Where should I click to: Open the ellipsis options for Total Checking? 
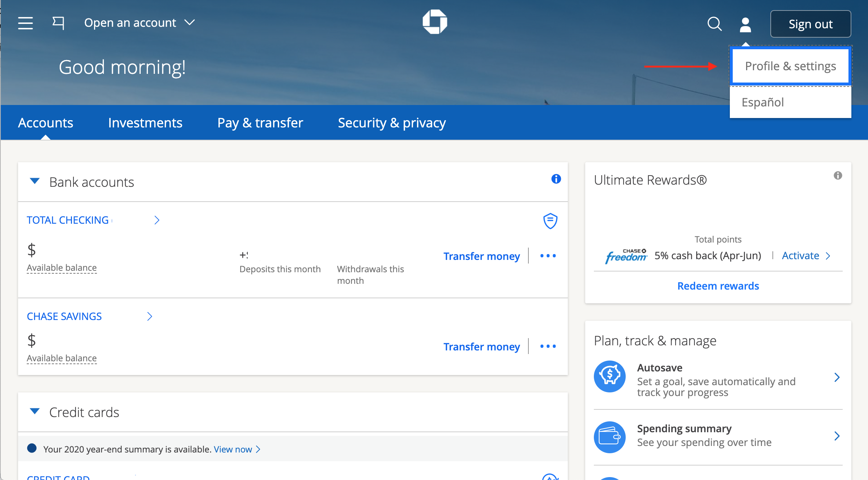pyautogui.click(x=548, y=256)
